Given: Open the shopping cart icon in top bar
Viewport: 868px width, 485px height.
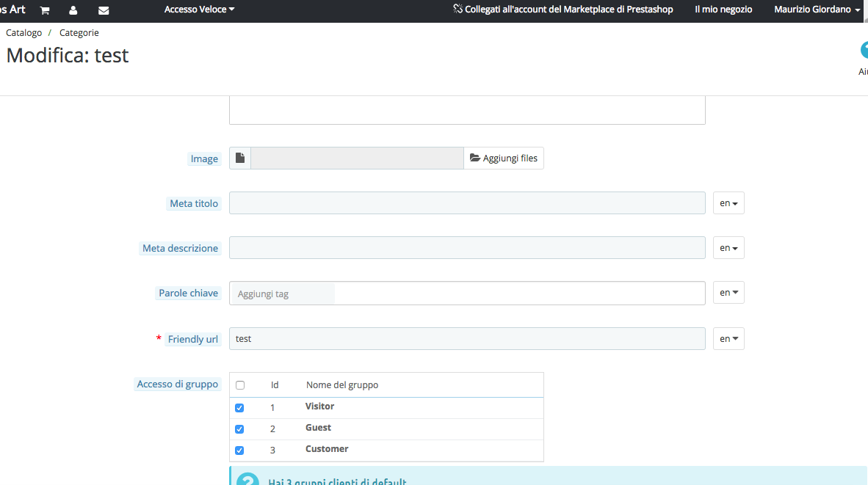Looking at the screenshot, I should click(45, 10).
